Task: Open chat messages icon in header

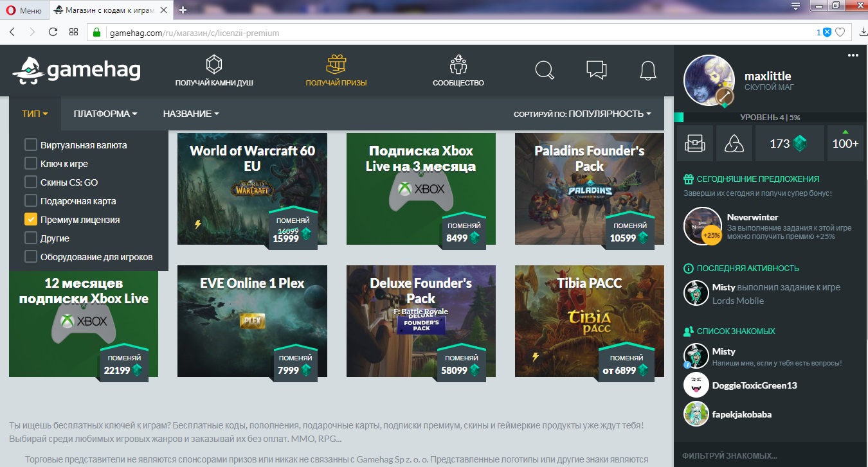Action: [x=596, y=70]
